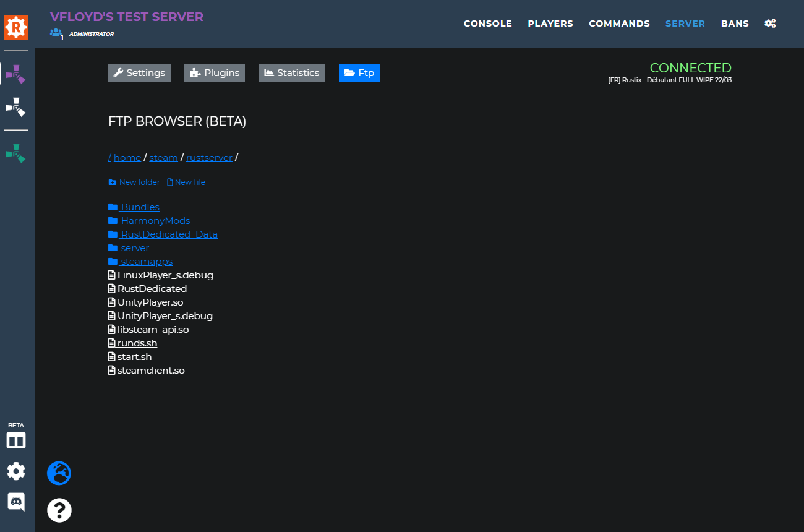804x532 pixels.
Task: Click the blue globe language icon
Action: pos(59,473)
